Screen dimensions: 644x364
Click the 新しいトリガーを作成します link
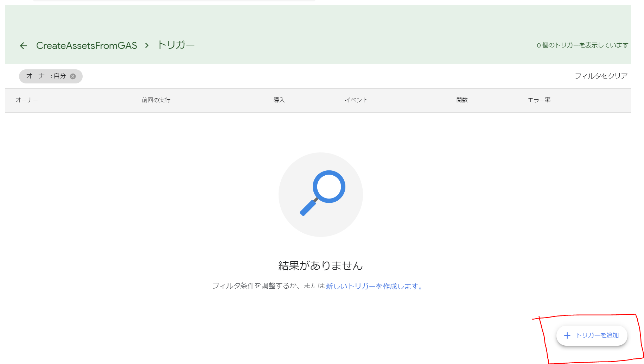coord(373,286)
